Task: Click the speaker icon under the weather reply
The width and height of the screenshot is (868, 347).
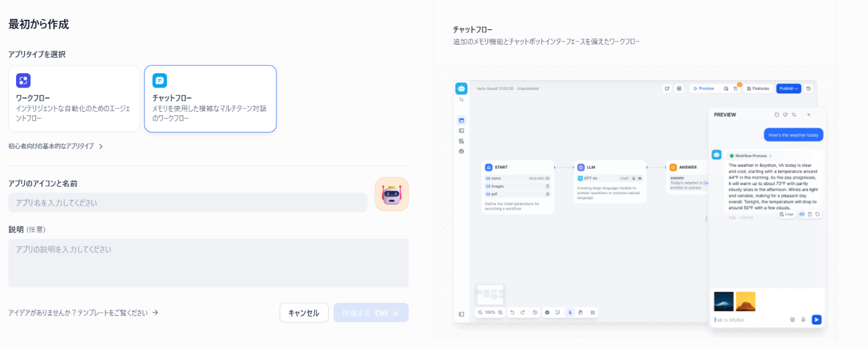Action: click(x=802, y=214)
